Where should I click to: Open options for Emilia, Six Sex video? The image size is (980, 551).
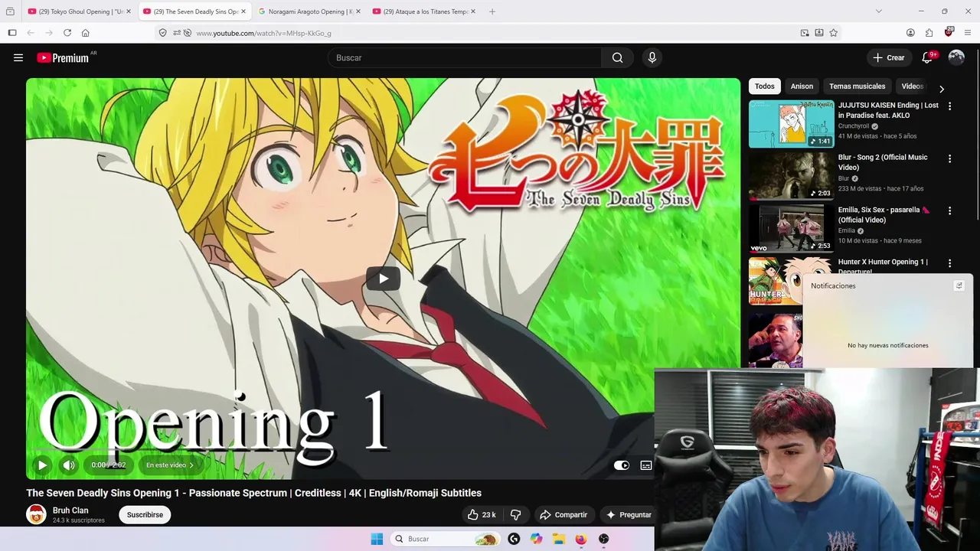[949, 210]
